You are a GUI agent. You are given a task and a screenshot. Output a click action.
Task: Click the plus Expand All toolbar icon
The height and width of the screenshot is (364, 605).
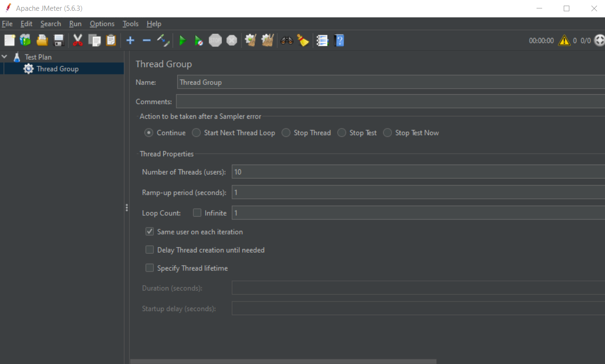130,41
